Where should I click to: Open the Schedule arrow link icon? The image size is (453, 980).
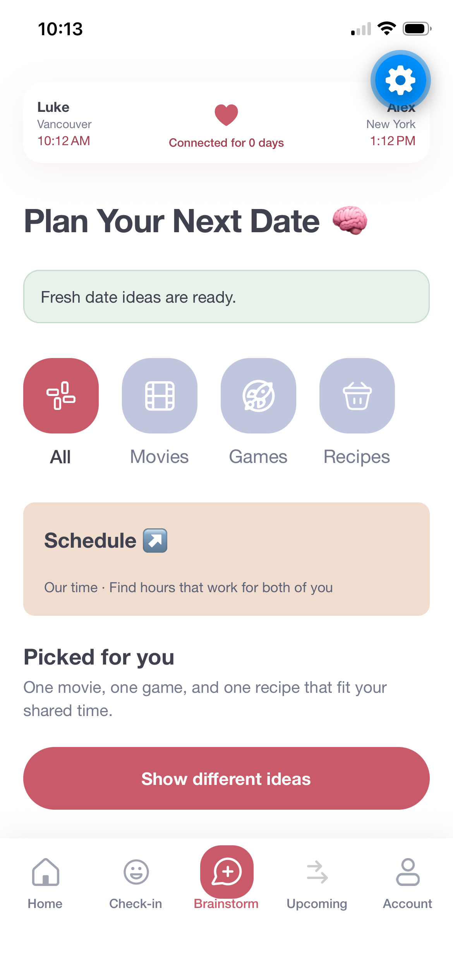click(x=155, y=540)
